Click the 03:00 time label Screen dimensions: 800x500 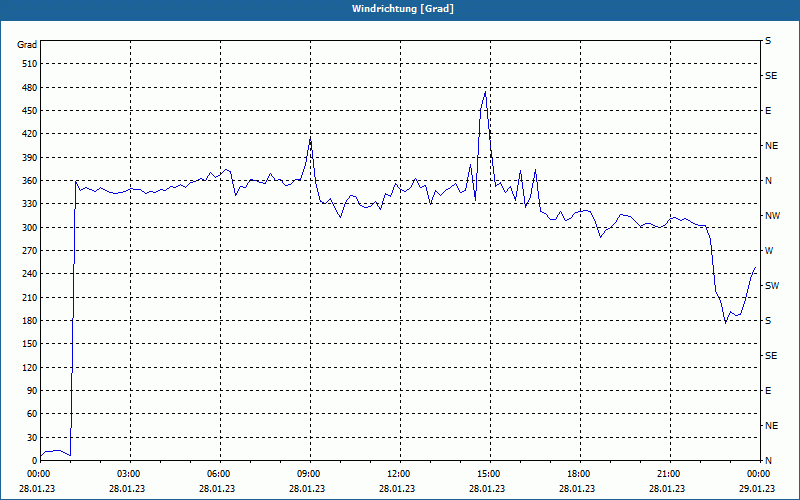point(128,473)
